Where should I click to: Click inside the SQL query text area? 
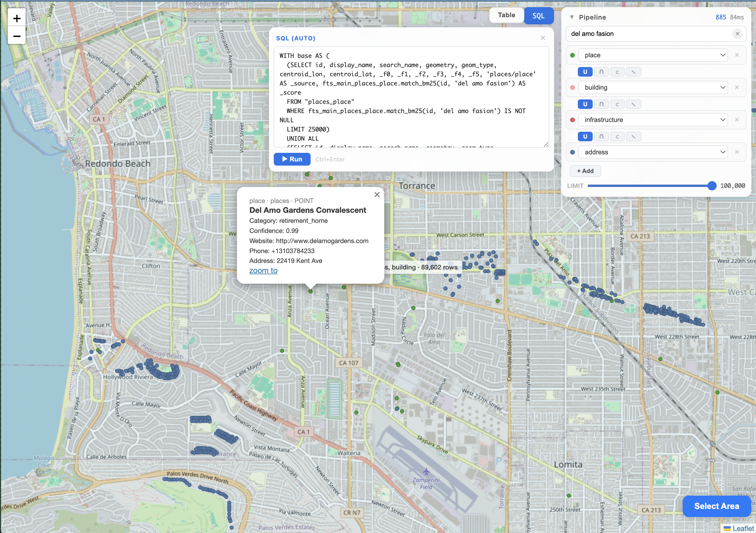pyautogui.click(x=411, y=97)
